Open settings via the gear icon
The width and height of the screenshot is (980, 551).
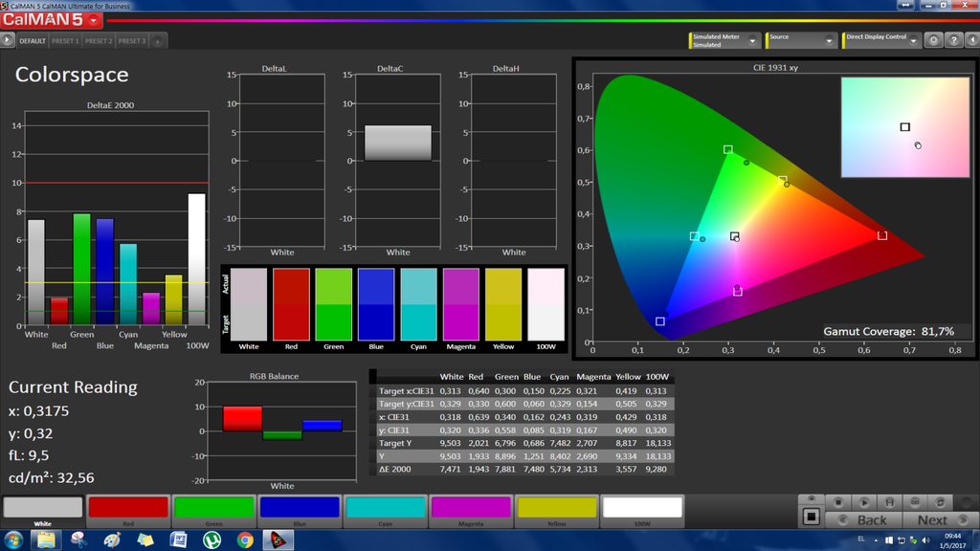934,40
